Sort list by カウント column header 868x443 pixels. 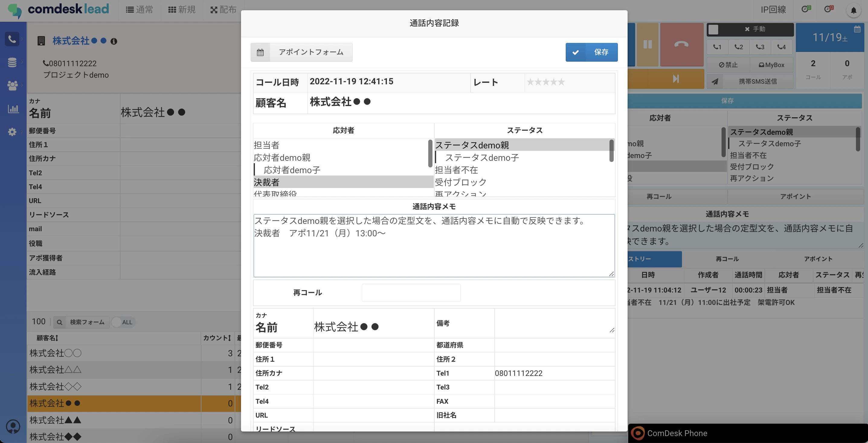pos(217,338)
